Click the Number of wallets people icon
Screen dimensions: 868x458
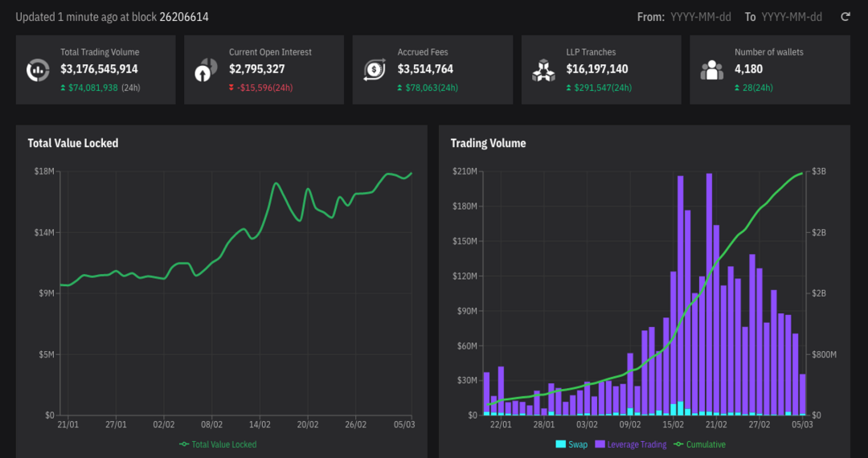click(x=711, y=70)
